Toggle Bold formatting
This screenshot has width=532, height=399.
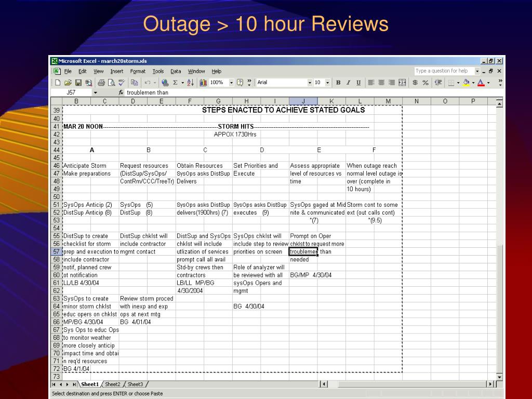tap(338, 83)
